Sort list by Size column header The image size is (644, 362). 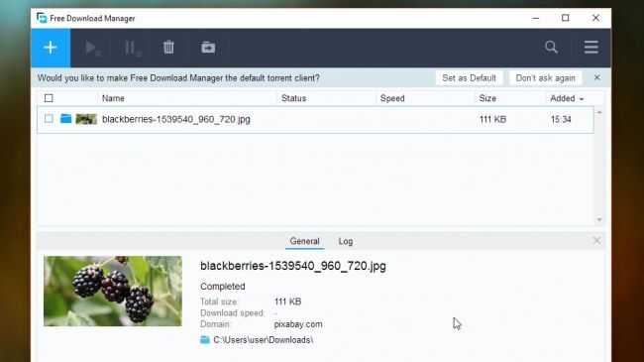tap(487, 98)
